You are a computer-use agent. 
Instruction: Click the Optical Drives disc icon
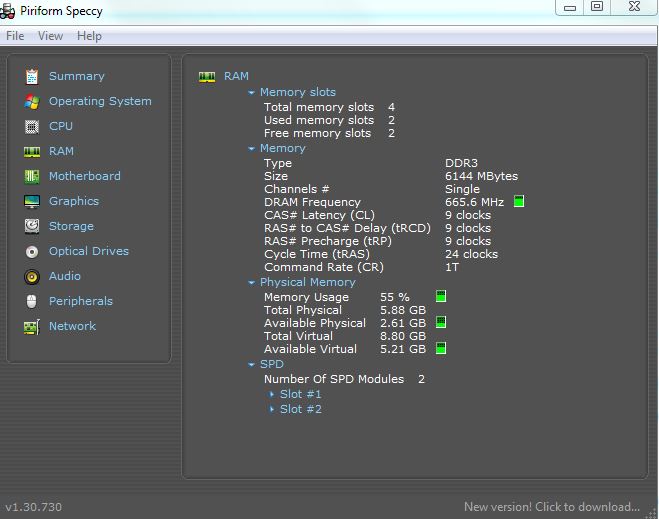[x=32, y=252]
